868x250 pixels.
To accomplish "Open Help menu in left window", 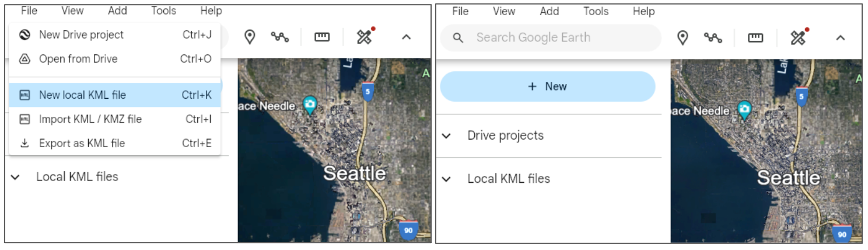I will (211, 11).
